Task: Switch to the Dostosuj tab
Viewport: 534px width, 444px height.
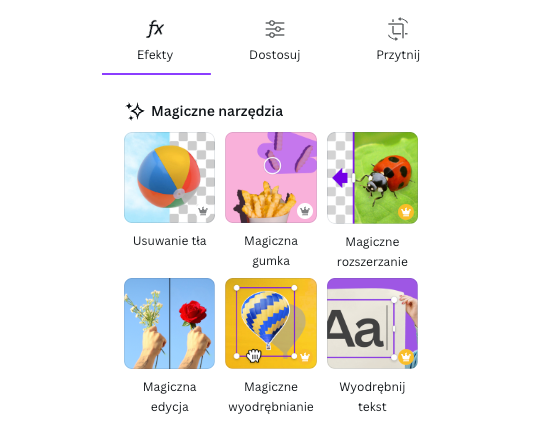Action: [274, 41]
